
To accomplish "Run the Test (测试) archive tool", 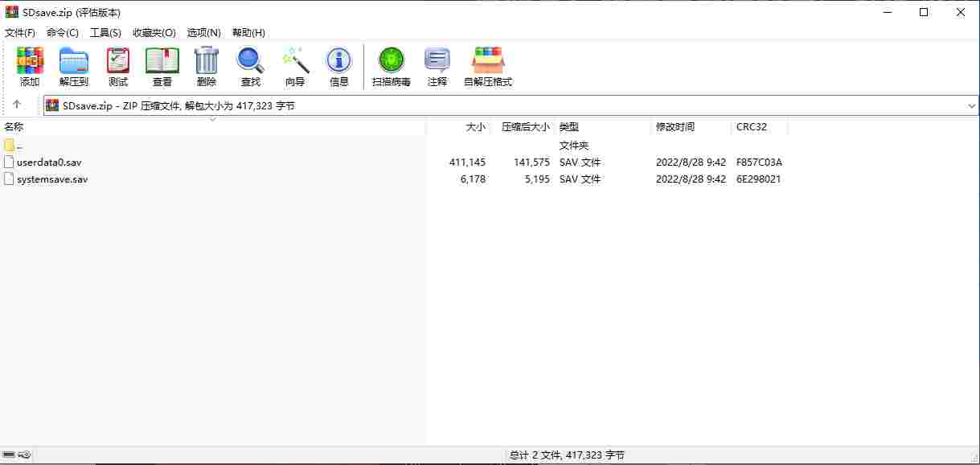I will click(118, 67).
